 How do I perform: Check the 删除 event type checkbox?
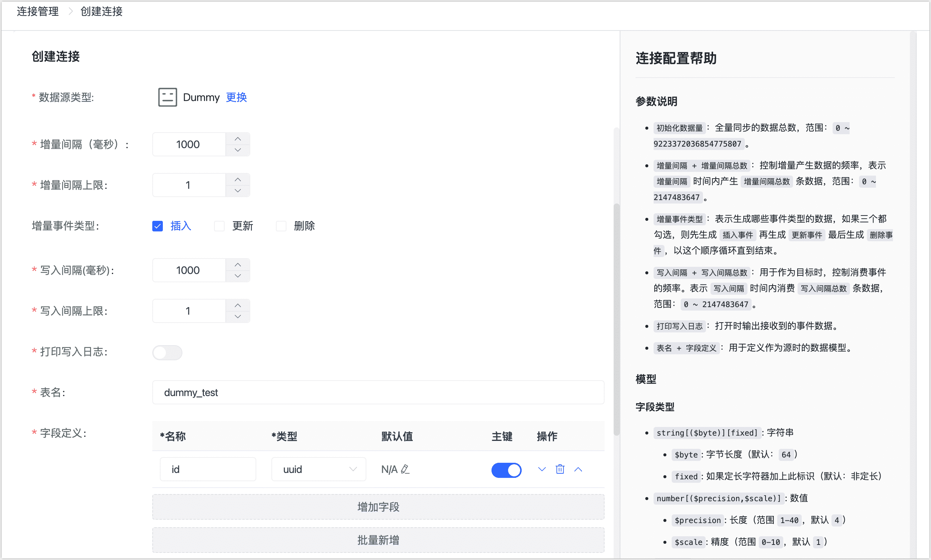[281, 226]
